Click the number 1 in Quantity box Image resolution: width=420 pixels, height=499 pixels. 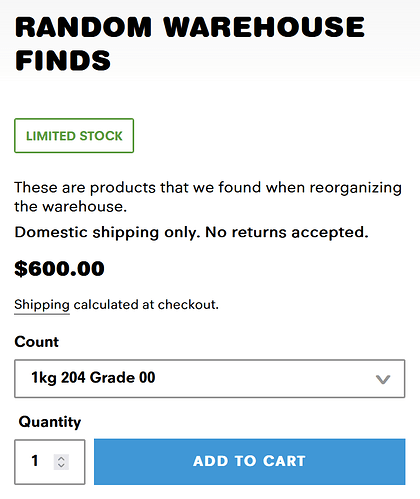coord(35,461)
